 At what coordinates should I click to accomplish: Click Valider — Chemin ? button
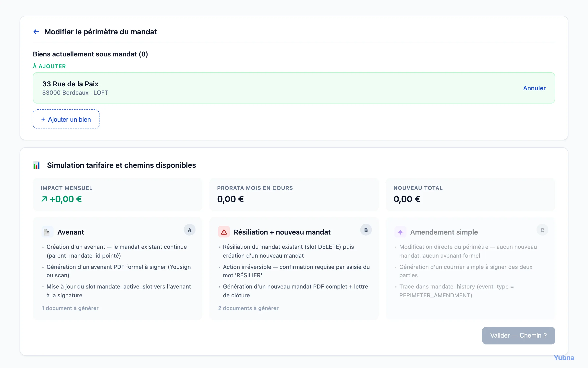518,335
